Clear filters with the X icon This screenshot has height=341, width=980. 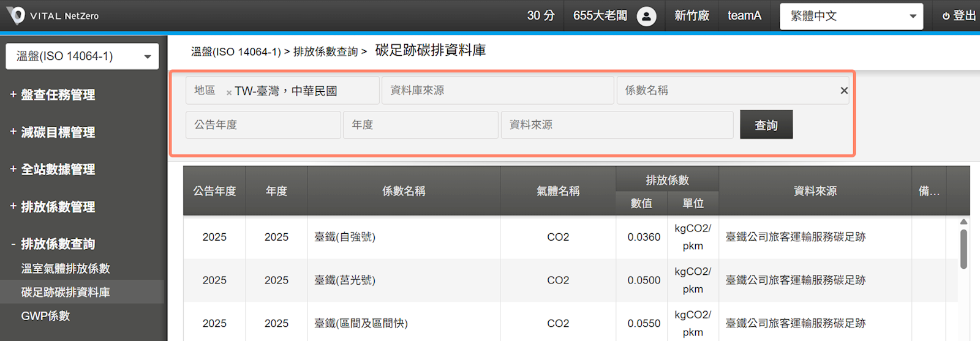click(844, 91)
